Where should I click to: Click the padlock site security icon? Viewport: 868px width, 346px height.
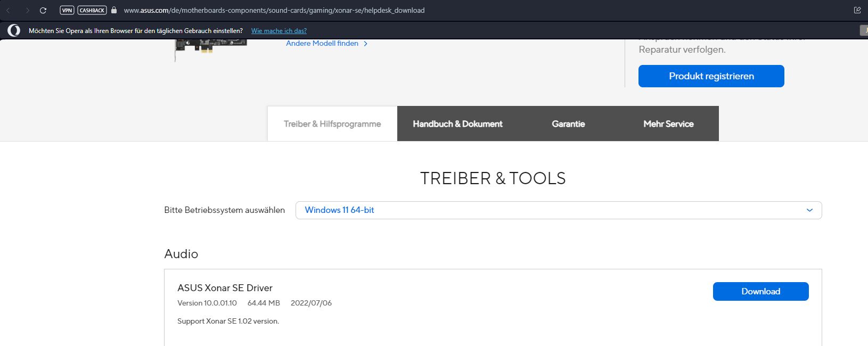click(x=114, y=10)
